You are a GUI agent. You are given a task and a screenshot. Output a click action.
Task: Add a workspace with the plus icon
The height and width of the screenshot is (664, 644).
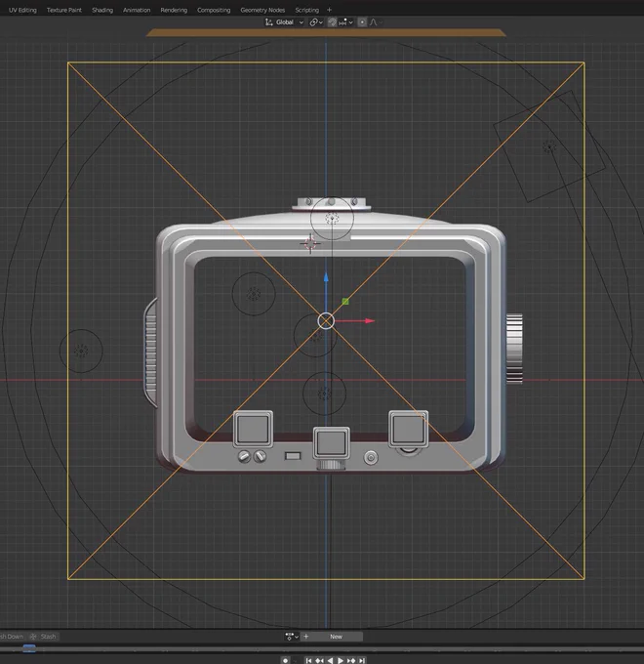click(x=329, y=10)
